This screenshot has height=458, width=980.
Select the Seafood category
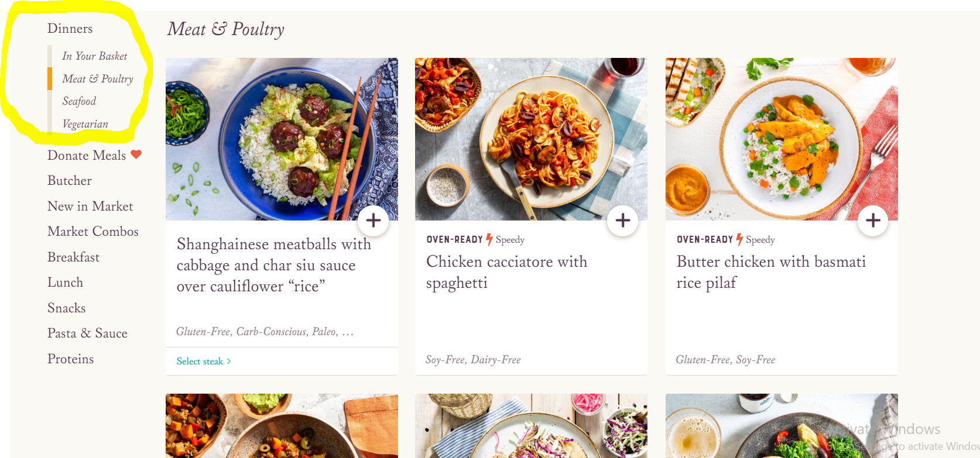(x=79, y=101)
